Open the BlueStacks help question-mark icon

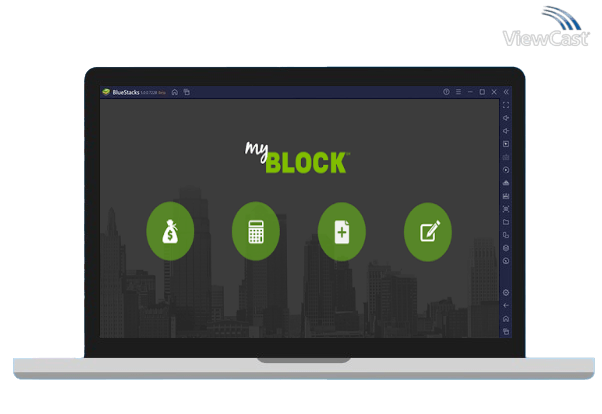(446, 92)
